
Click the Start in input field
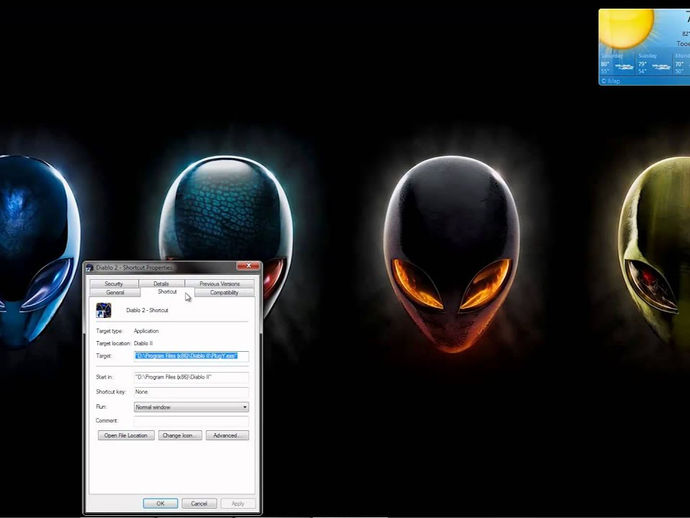click(x=191, y=377)
